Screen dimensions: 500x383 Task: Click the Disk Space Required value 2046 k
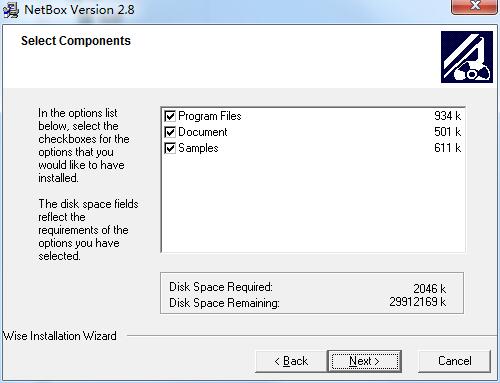point(429,289)
